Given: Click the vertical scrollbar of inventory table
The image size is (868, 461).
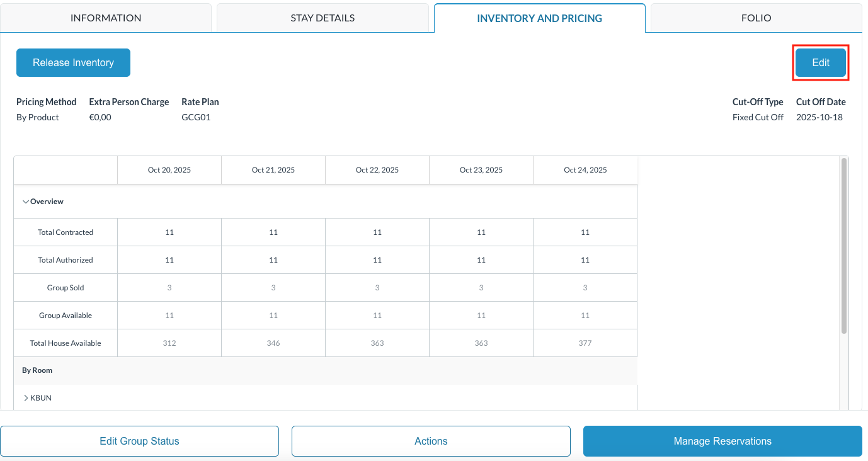Looking at the screenshot, I should pyautogui.click(x=844, y=246).
